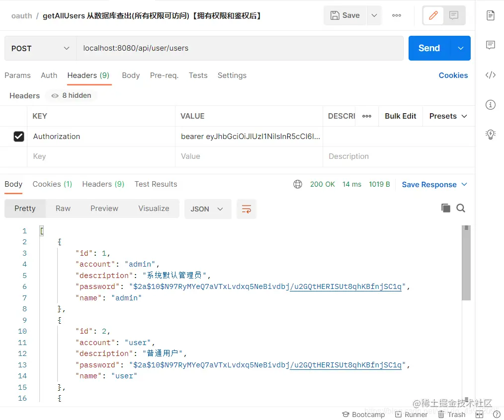Open the JSON format dropdown
The image size is (504, 420).
click(x=208, y=209)
